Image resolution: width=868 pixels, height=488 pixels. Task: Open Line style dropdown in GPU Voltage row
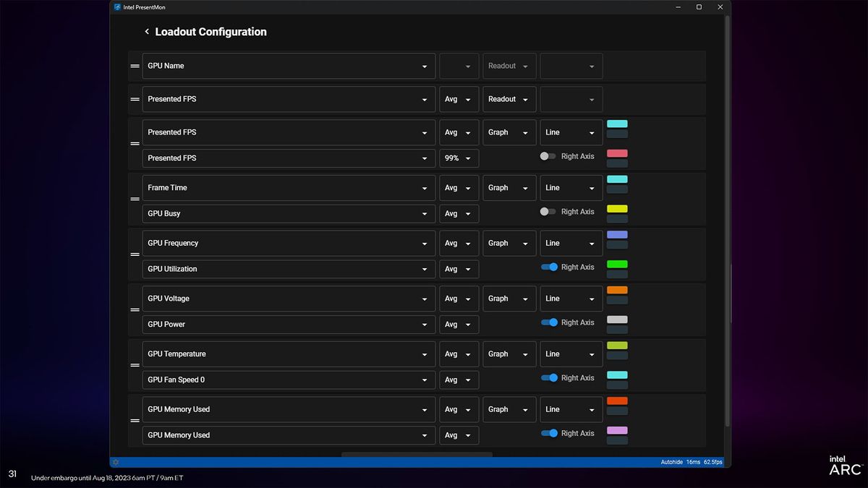point(571,299)
